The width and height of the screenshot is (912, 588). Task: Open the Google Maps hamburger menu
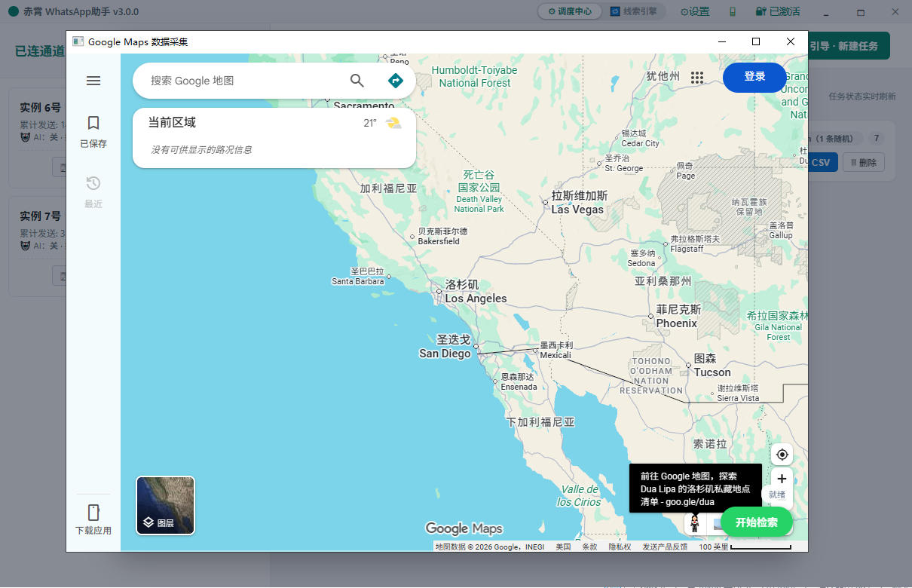pyautogui.click(x=93, y=81)
